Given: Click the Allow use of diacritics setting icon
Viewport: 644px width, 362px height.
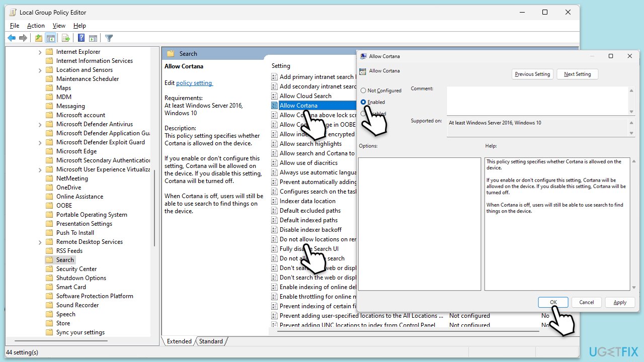Looking at the screenshot, I should click(x=275, y=163).
